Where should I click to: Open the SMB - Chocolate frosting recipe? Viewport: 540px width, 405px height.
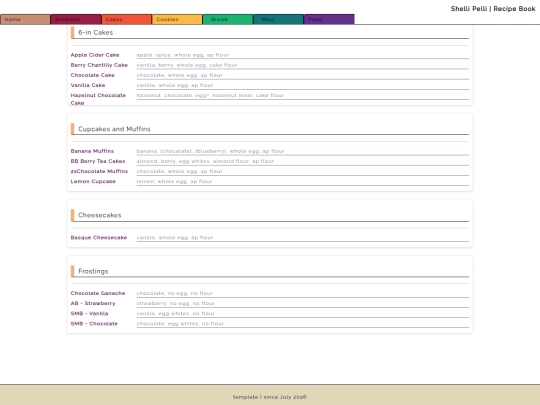coord(94,323)
